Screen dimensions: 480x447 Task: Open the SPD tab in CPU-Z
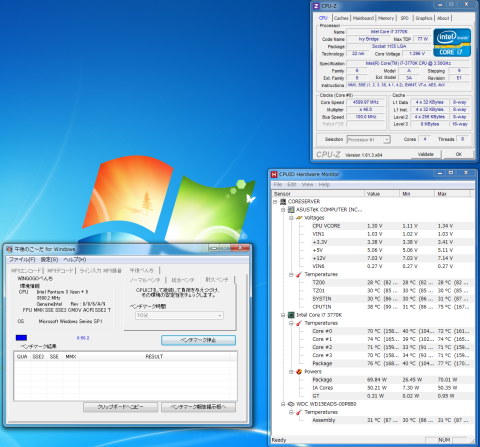click(x=404, y=18)
